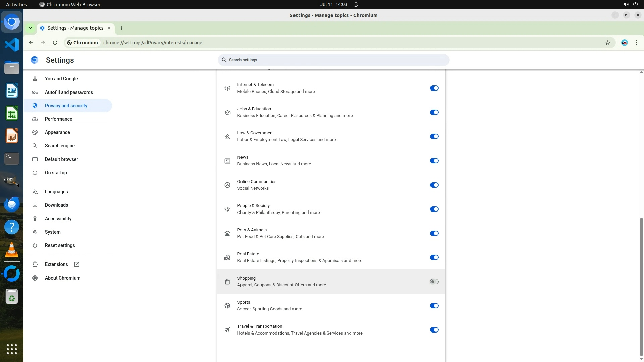
Task: Open the Chromium three-dot menu
Action: [x=636, y=43]
